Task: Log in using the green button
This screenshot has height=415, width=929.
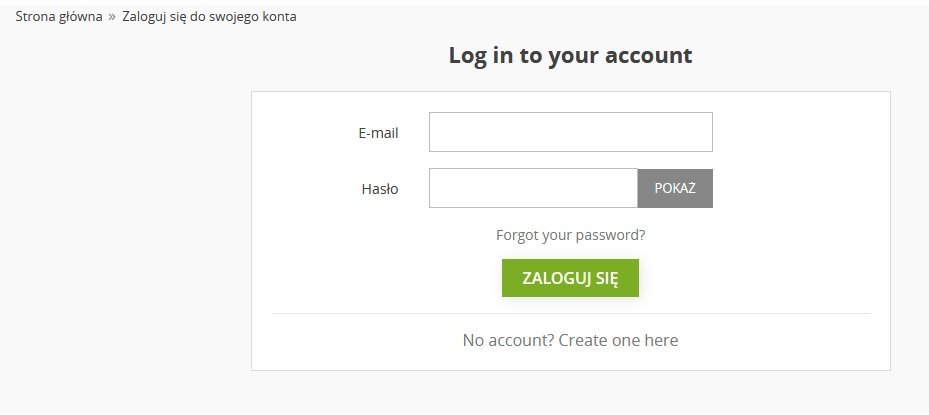Action: point(570,278)
